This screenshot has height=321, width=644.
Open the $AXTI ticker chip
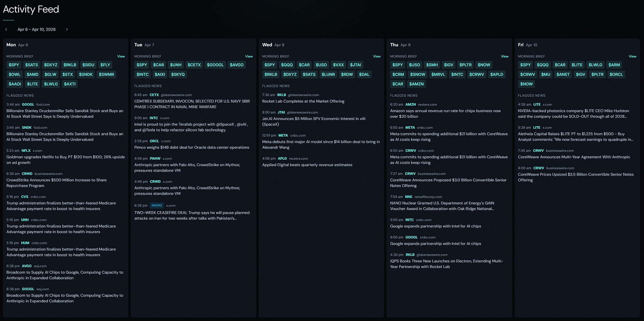70,84
